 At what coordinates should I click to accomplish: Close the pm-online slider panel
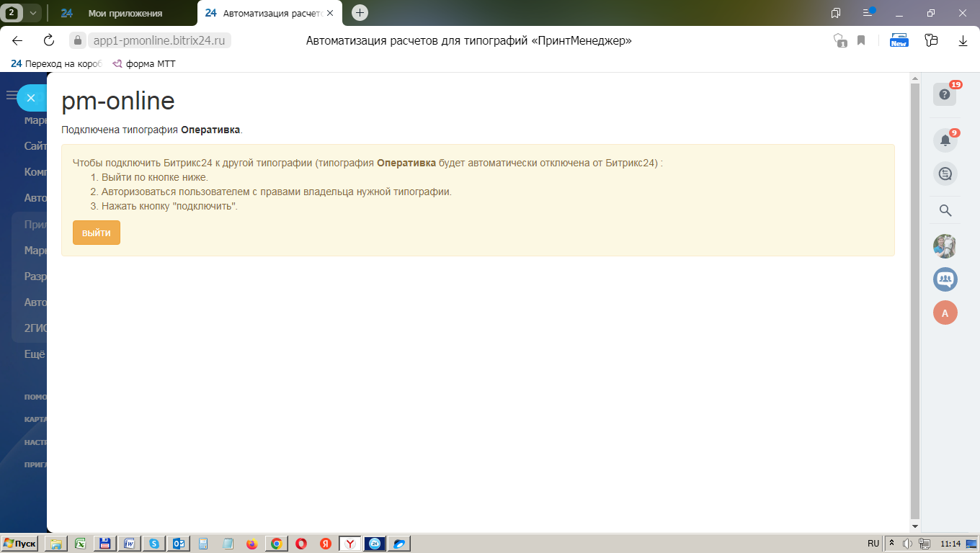[x=31, y=98]
